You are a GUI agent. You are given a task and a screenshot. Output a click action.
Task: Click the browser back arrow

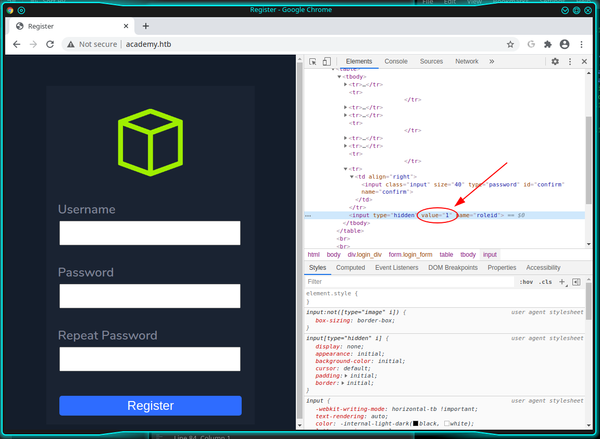[16, 45]
